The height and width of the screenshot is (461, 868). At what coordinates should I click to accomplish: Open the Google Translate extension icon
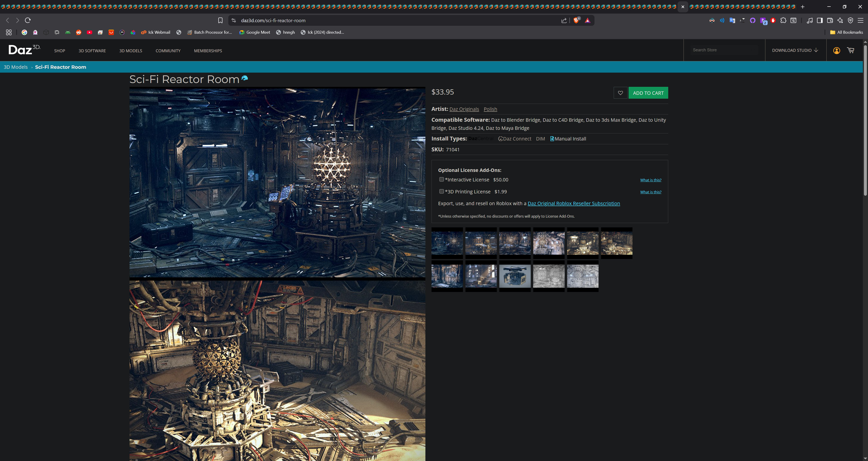point(732,20)
